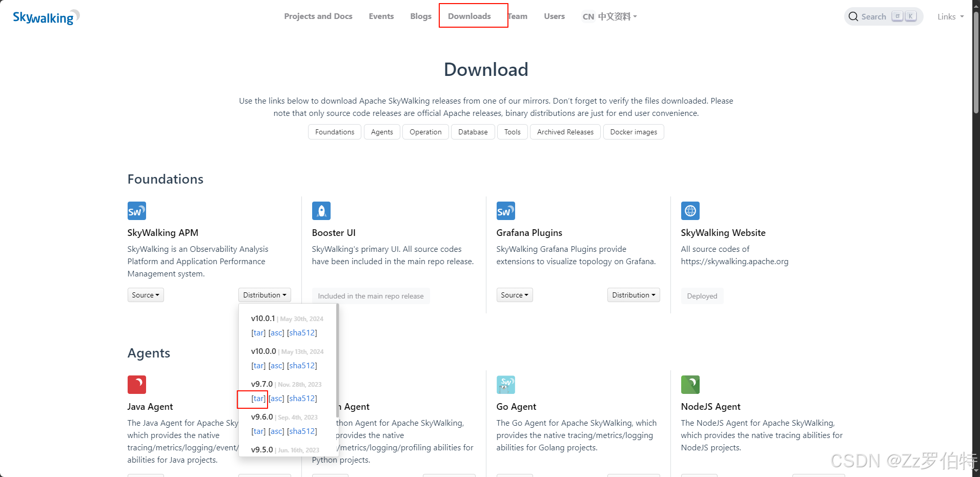980x477 pixels.
Task: Jump to Database section button
Action: 473,132
